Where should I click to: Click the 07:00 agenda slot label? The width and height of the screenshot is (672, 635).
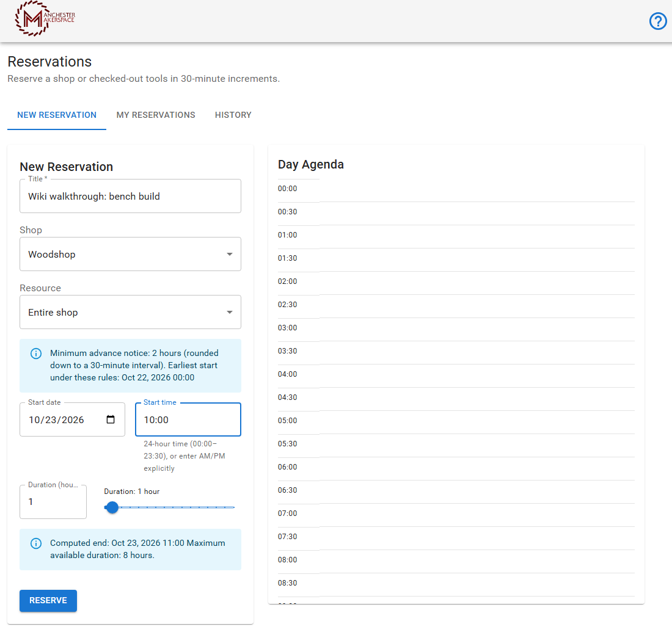pyautogui.click(x=287, y=513)
